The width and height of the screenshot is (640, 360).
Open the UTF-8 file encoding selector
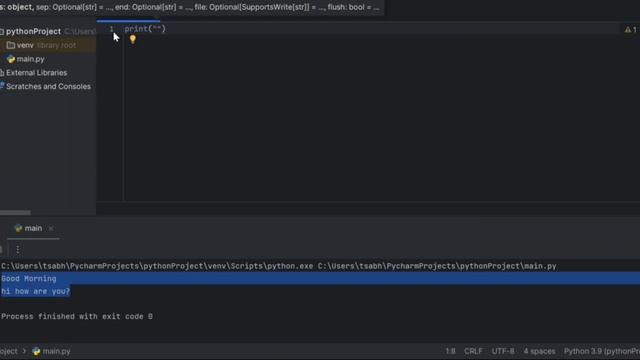[503, 351]
